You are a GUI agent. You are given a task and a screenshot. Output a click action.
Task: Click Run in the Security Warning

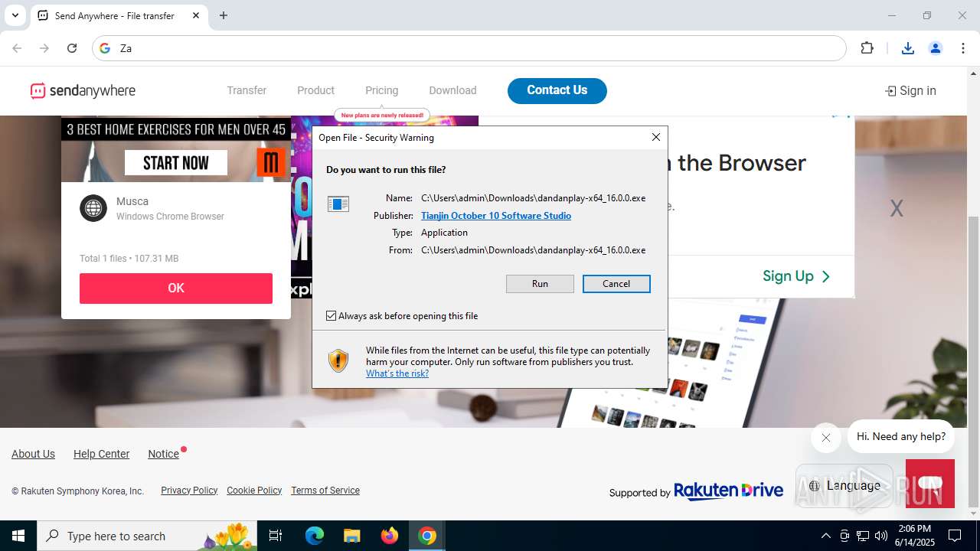coord(540,284)
